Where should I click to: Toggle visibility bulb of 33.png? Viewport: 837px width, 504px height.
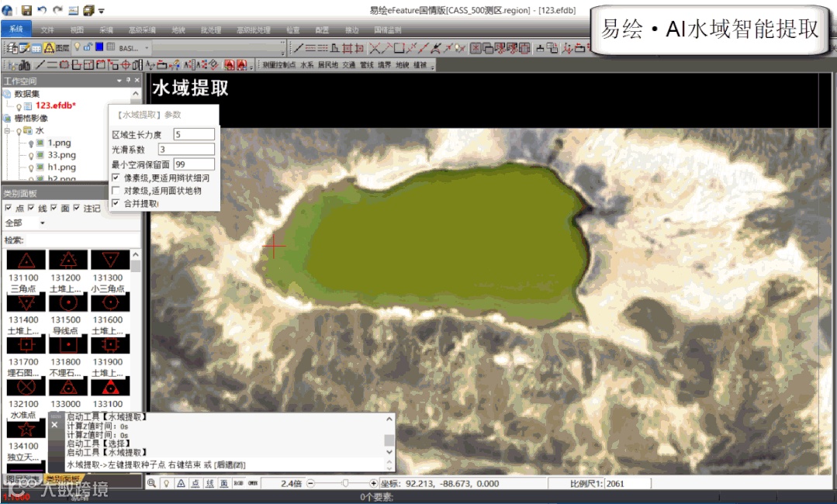tap(31, 156)
